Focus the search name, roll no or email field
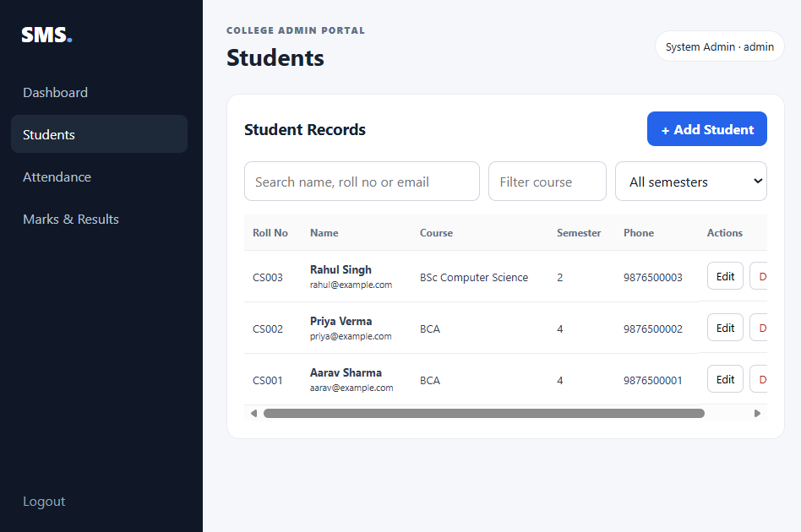Image resolution: width=801 pixels, height=532 pixels. pyautogui.click(x=362, y=182)
